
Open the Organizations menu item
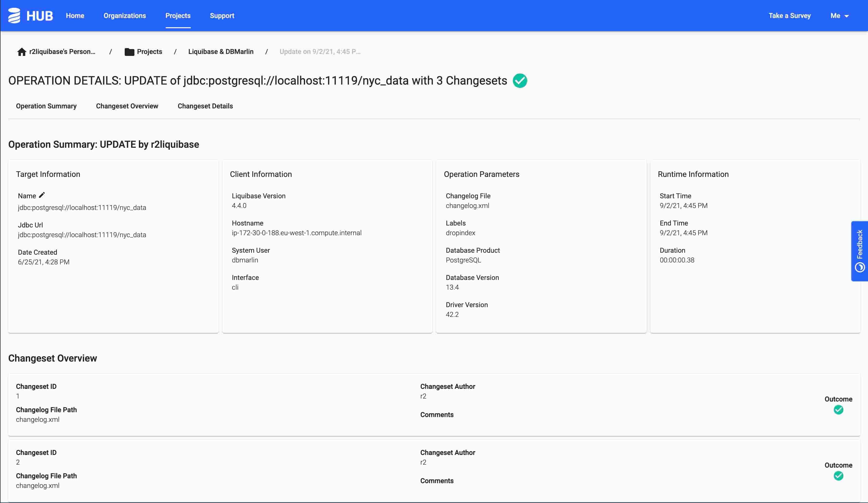[125, 16]
